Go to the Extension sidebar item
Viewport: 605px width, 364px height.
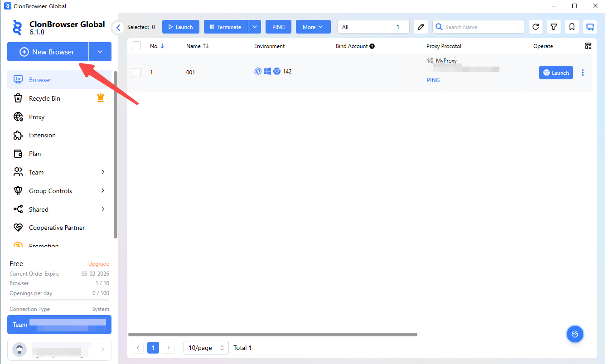click(42, 135)
